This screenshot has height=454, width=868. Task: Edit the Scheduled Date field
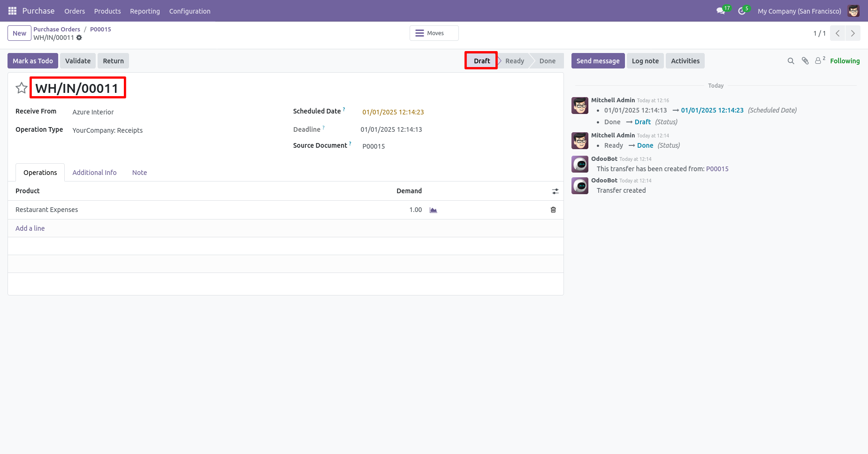tap(393, 112)
